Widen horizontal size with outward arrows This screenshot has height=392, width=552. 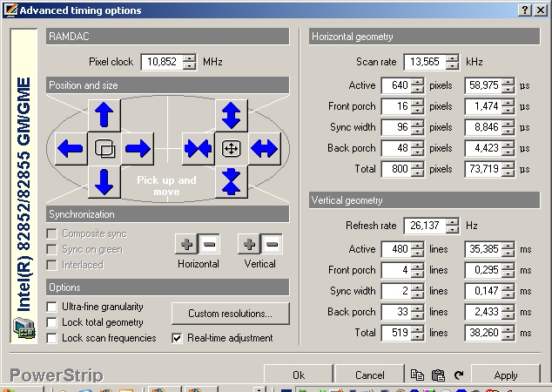[265, 148]
